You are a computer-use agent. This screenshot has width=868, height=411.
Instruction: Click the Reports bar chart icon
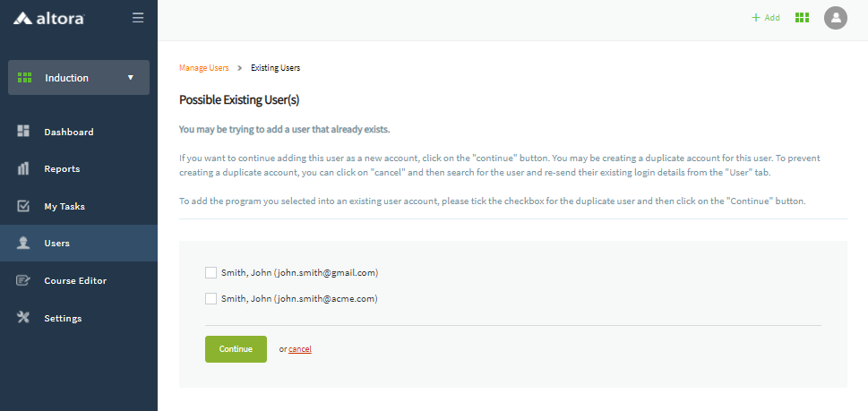24,169
